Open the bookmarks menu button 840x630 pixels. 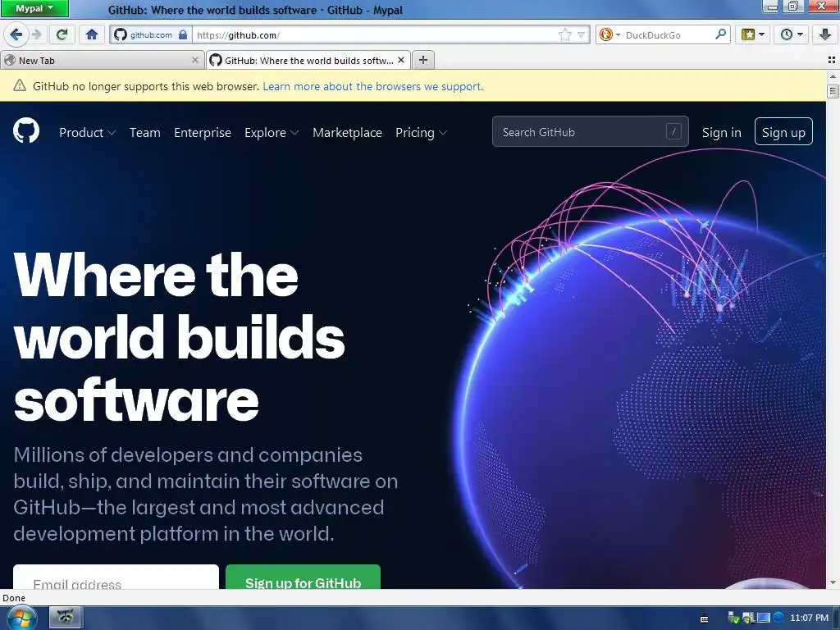tap(753, 34)
